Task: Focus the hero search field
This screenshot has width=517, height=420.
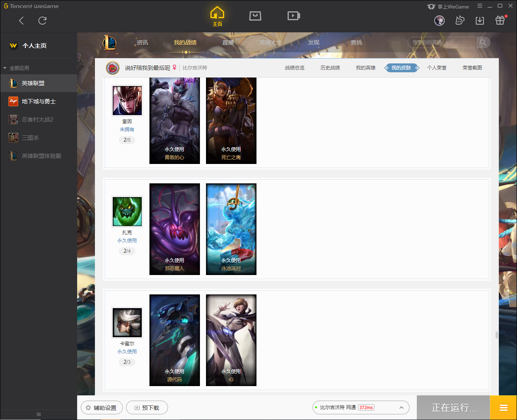Action: click(443, 42)
